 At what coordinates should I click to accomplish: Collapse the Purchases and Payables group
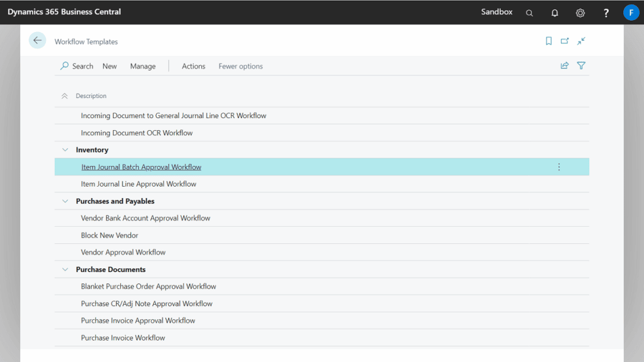65,201
